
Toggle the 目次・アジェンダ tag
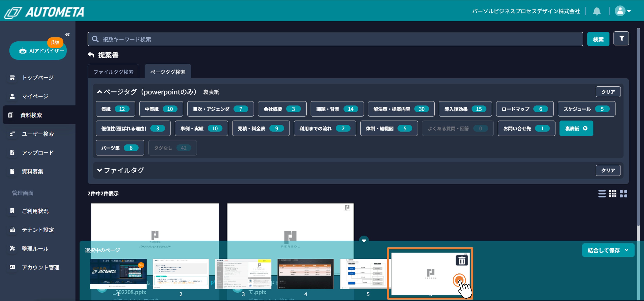(x=220, y=109)
